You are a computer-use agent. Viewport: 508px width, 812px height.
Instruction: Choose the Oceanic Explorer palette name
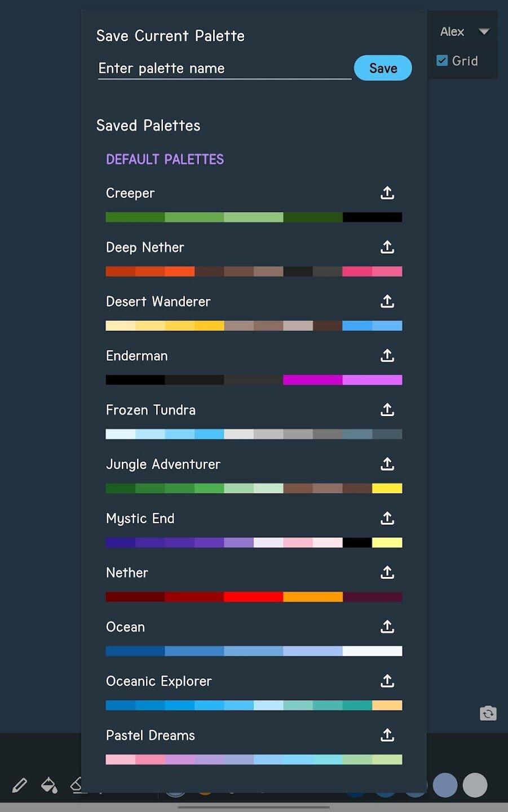pyautogui.click(x=159, y=681)
